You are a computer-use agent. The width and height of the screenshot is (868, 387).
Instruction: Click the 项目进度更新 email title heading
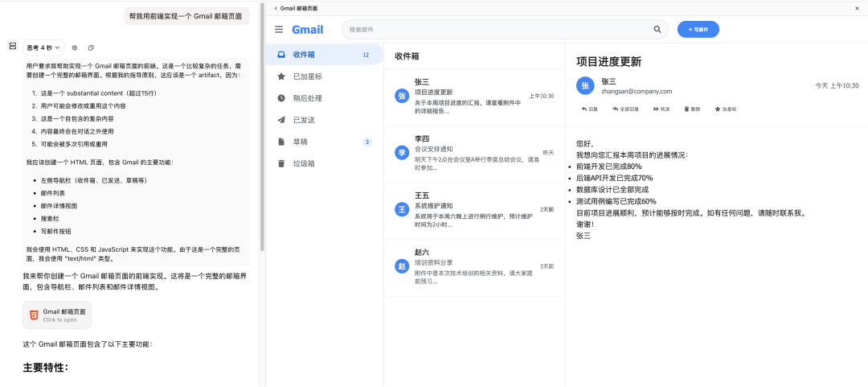click(608, 61)
